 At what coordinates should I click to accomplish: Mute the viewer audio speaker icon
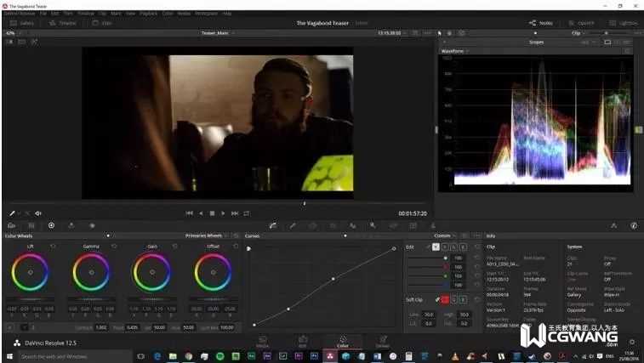point(38,213)
